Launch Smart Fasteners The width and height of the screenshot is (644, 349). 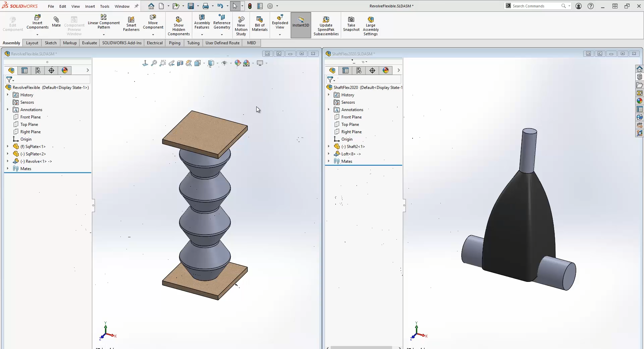[131, 24]
